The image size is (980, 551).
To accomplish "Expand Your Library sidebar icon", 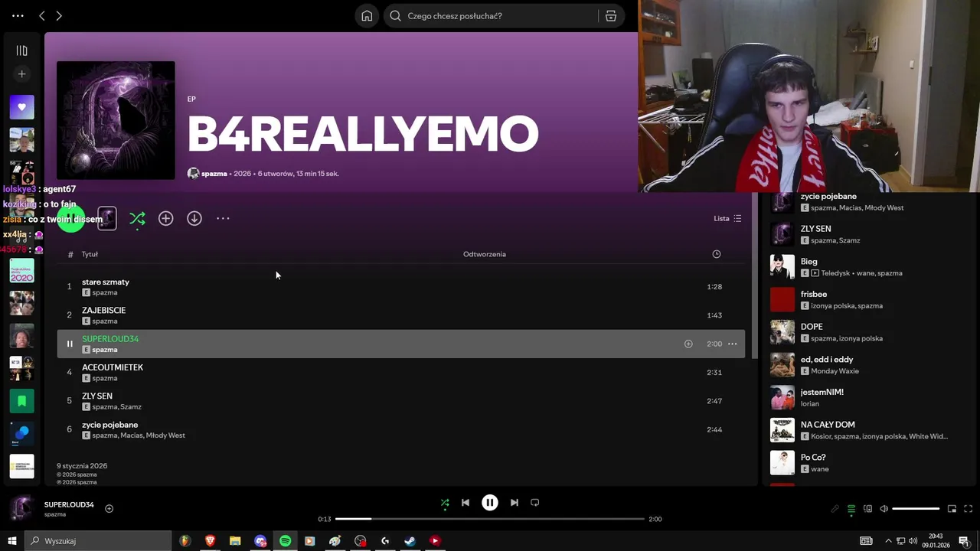I will [21, 51].
